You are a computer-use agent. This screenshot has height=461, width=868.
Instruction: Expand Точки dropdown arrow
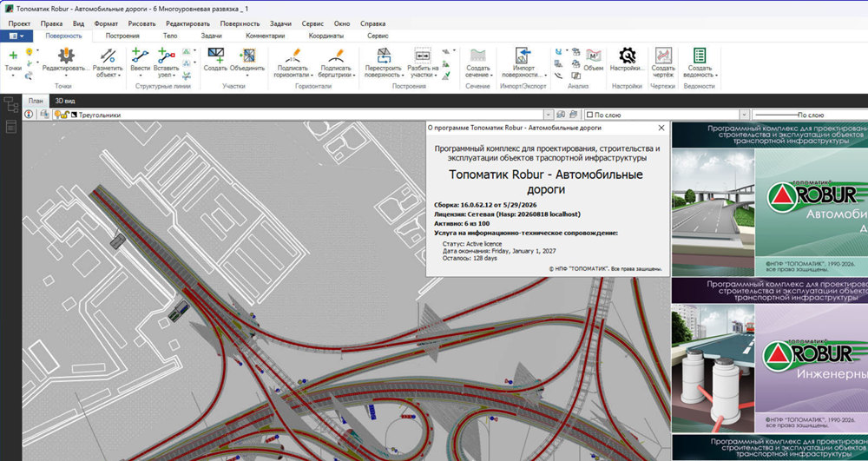pyautogui.click(x=13, y=76)
